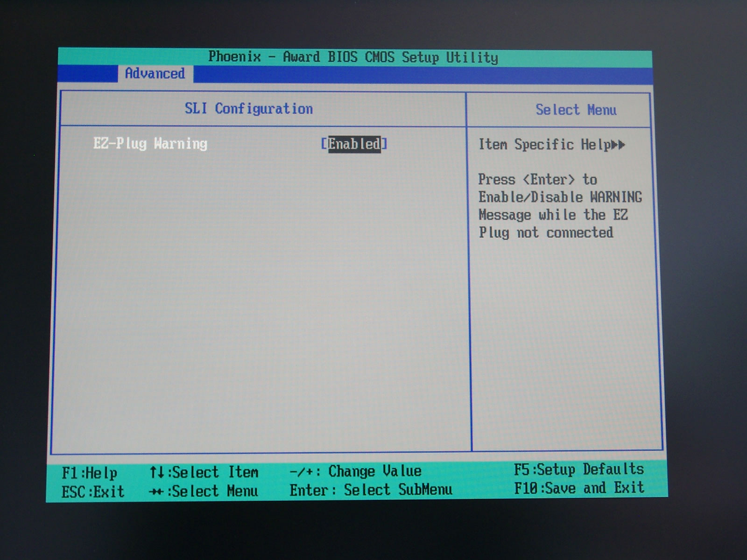Click the Select Menu heading
Viewport: 747px width, 560px height.
click(576, 110)
